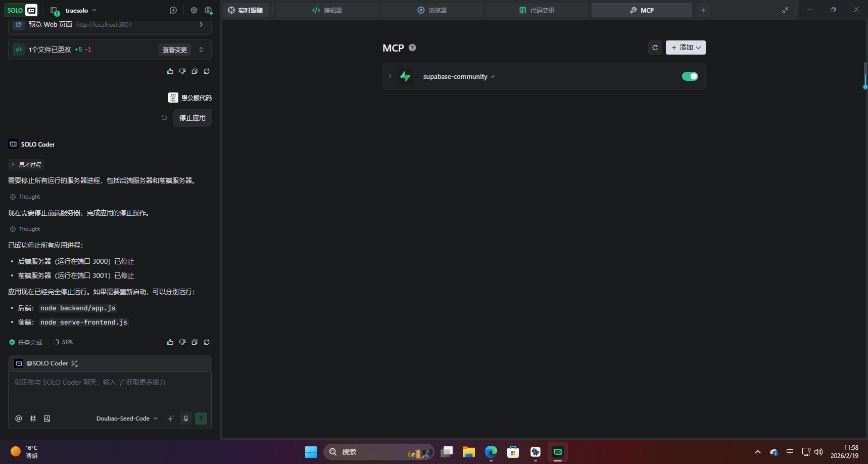Open the user account icon
The image size is (868, 464).
point(208,10)
